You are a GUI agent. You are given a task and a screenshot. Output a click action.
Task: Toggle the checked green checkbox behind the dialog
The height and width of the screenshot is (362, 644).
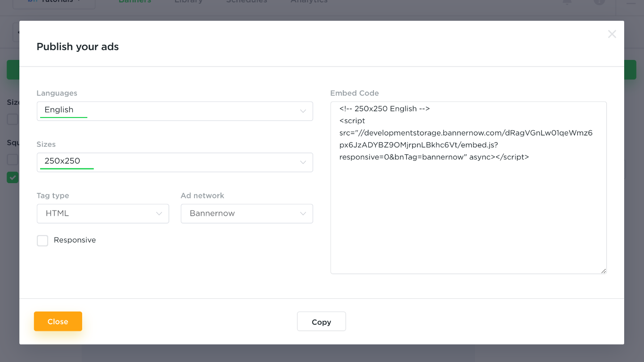point(12,177)
